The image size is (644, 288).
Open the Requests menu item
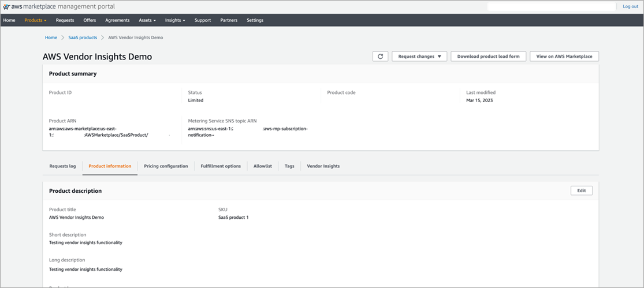(x=65, y=20)
